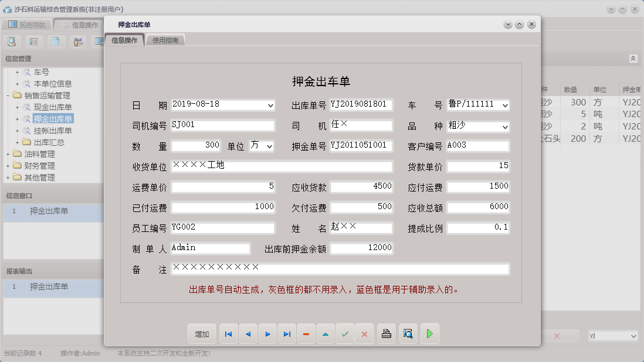Navigate to the previous record
Viewport: 644px width, 362px height.
click(248, 333)
